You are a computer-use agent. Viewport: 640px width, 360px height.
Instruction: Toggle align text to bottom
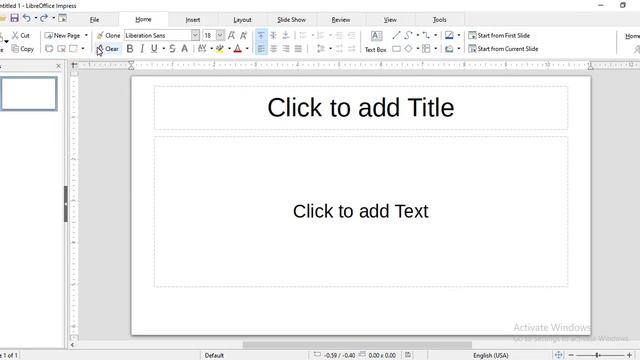[x=286, y=36]
